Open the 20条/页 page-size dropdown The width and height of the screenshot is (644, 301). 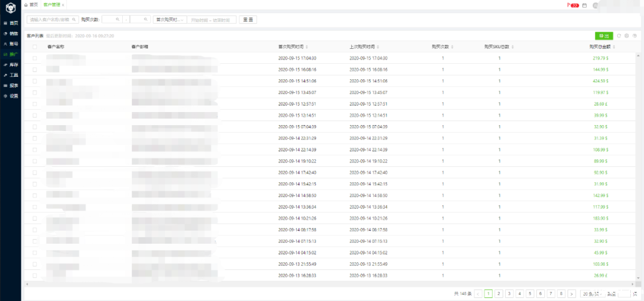(590, 293)
